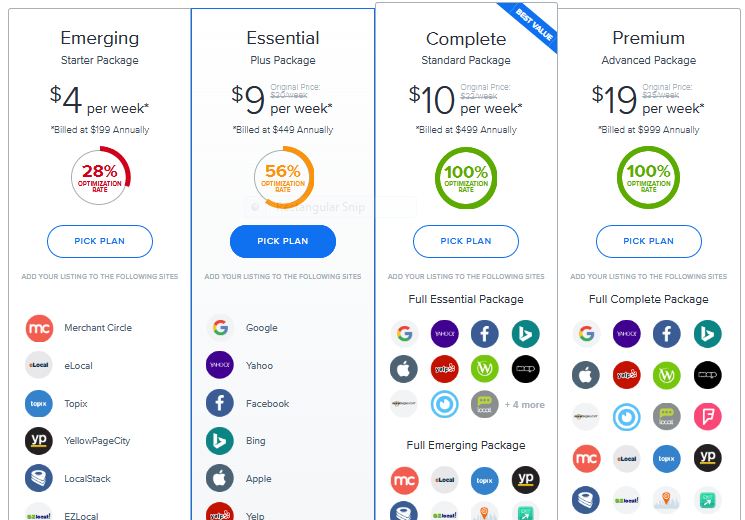This screenshot has height=520, width=745.
Task: Click the Bing icon in Essential list
Action: coord(220,441)
